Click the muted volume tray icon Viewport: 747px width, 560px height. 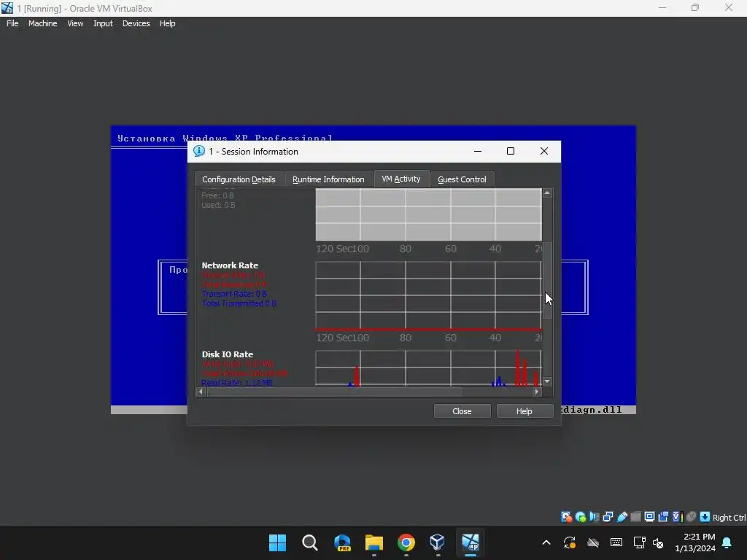point(659,542)
